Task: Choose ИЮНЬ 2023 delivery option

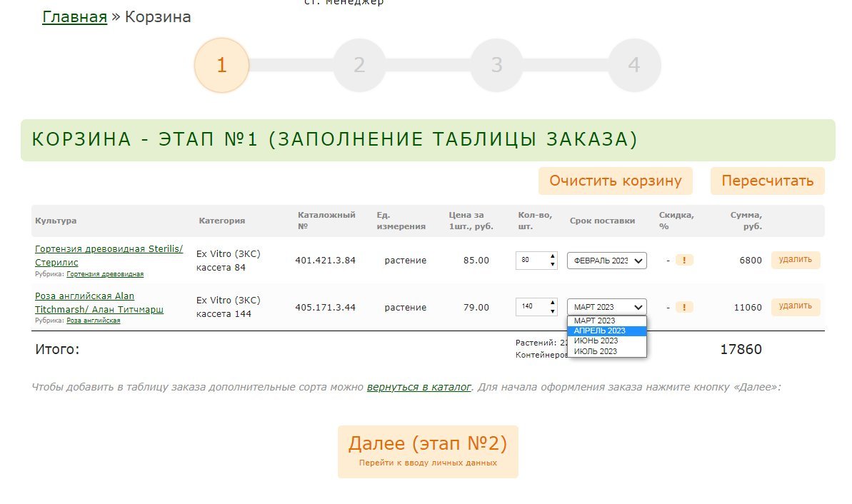Action: pos(606,341)
